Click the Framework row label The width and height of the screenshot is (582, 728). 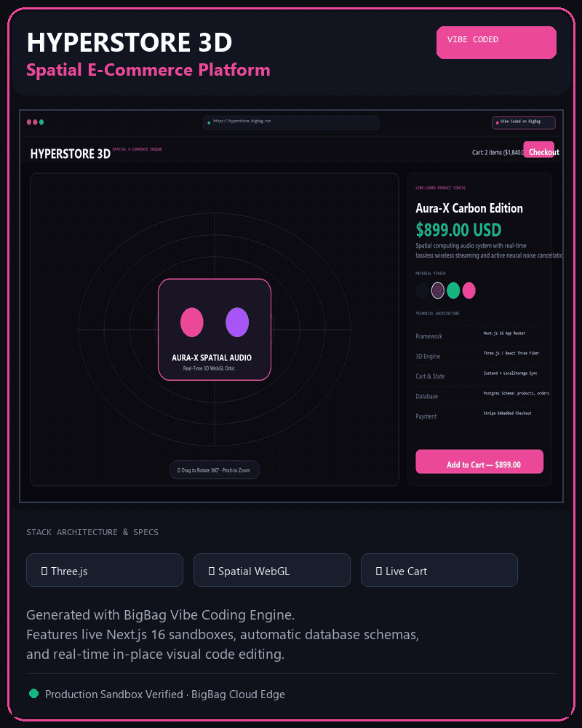(428, 336)
